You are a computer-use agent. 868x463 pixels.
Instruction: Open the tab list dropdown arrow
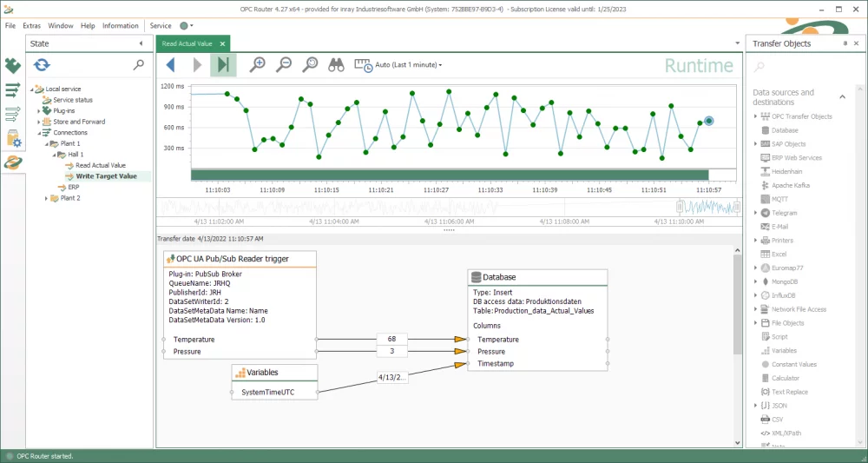tap(737, 43)
